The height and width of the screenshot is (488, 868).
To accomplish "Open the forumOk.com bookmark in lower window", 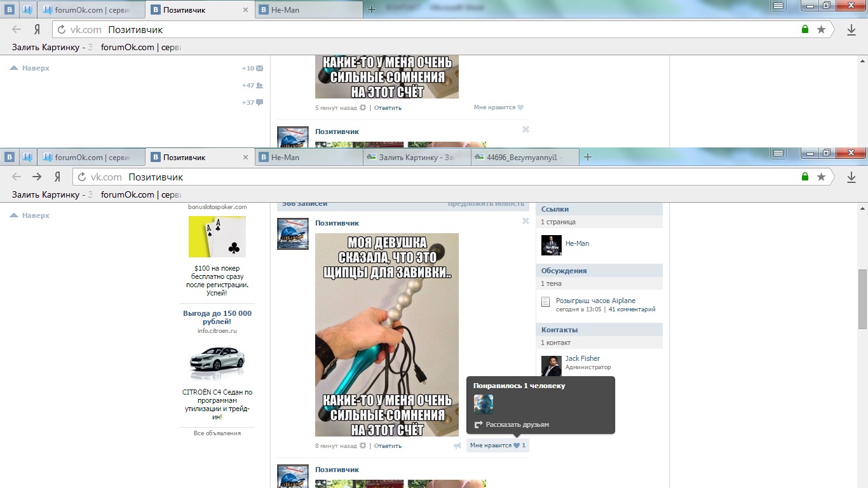I will (141, 194).
